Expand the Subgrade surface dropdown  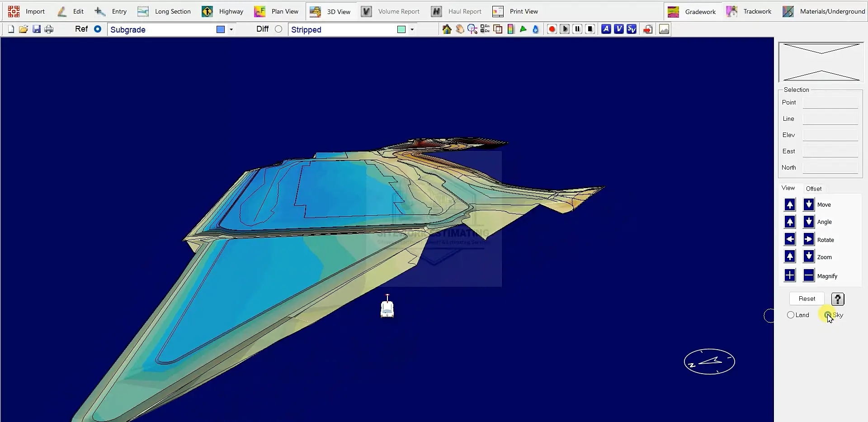231,29
